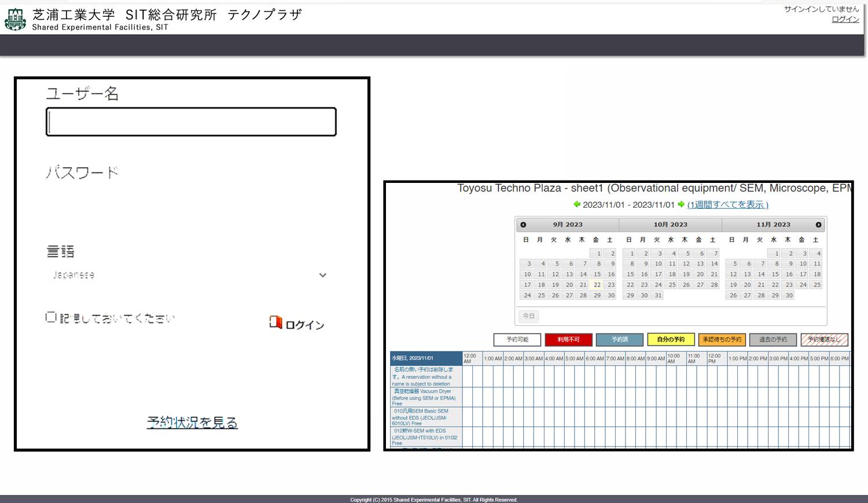Advance calendar to next month
This screenshot has height=503, width=868.
coord(818,225)
